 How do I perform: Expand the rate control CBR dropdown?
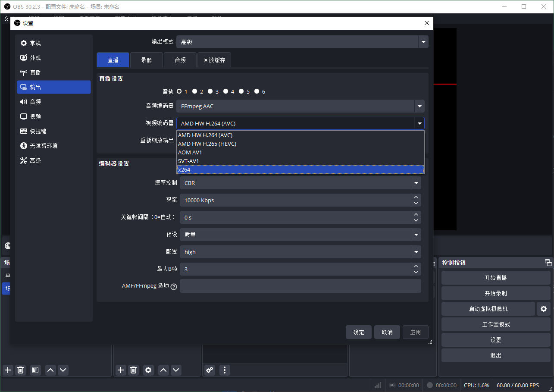tap(416, 183)
